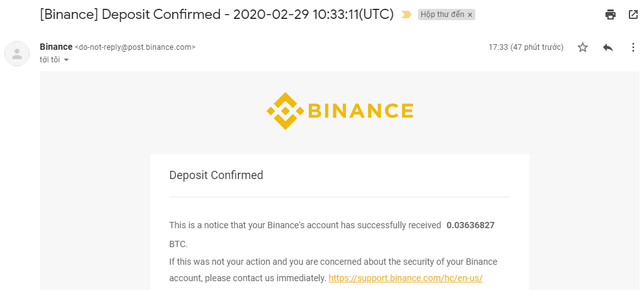This screenshot has width=644, height=290.
Task: Click the yellow importance marker
Action: tap(407, 14)
